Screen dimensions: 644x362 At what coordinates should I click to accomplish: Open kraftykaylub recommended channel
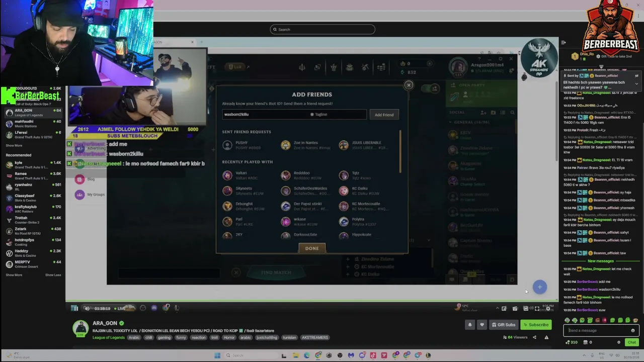(x=33, y=209)
